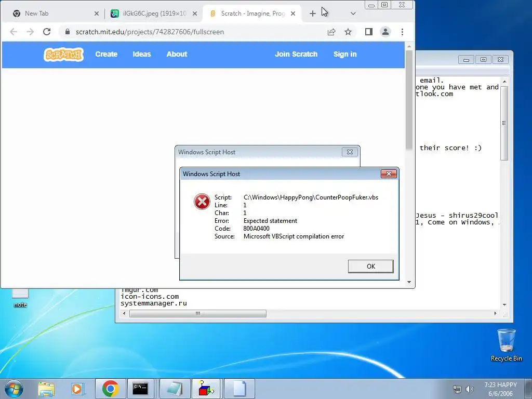This screenshot has height=399, width=532.
Task: Click the Scratch logo
Action: 64,54
